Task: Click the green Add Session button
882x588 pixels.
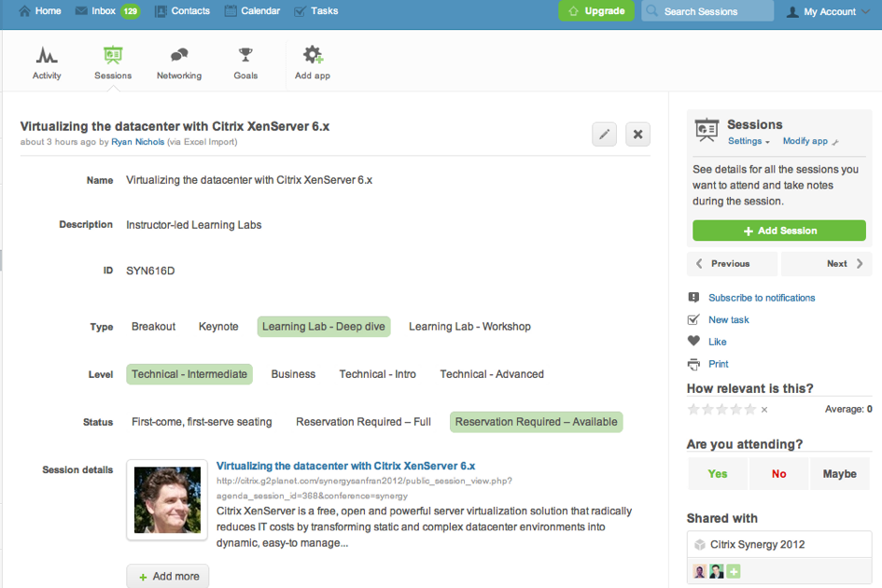Action: (x=778, y=231)
